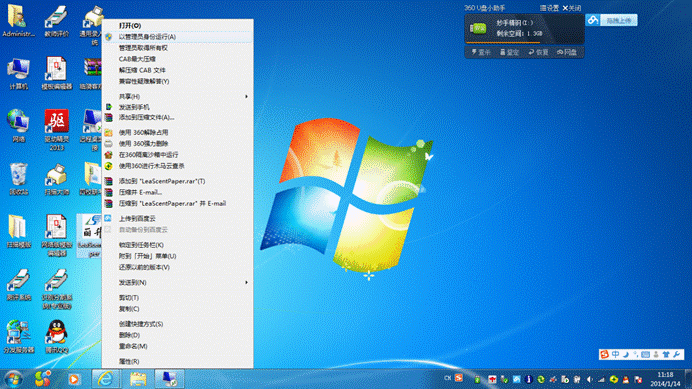692x389 pixels.
Task: Click the wrench icon on Sogou IME bar
Action: pos(676,354)
